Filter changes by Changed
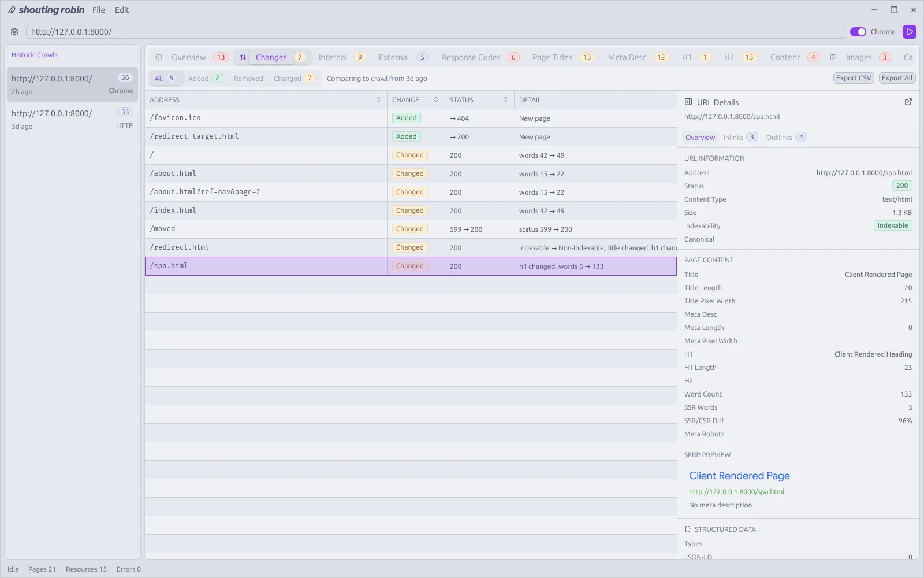Viewport: 924px width, 578px height. click(295, 78)
